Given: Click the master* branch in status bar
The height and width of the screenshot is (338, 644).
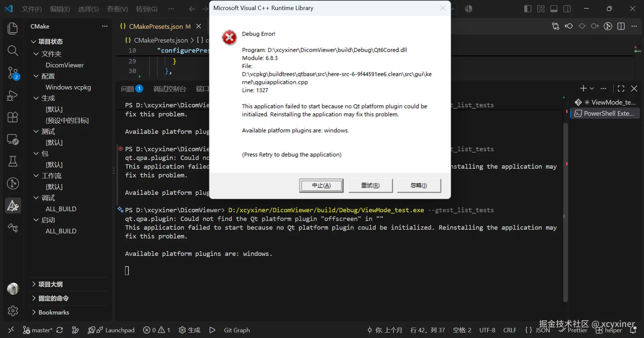Looking at the screenshot, I should point(38,330).
